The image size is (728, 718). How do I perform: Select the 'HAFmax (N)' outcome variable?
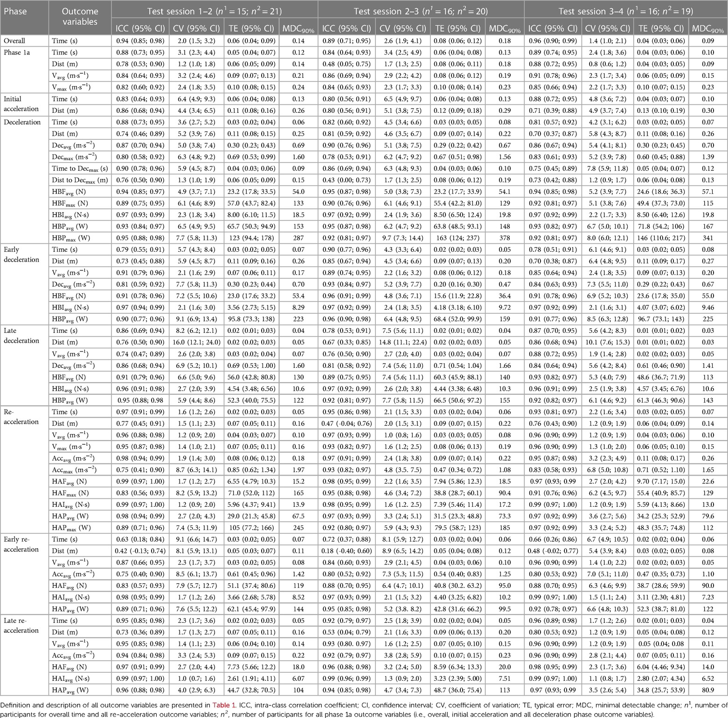coord(70,493)
